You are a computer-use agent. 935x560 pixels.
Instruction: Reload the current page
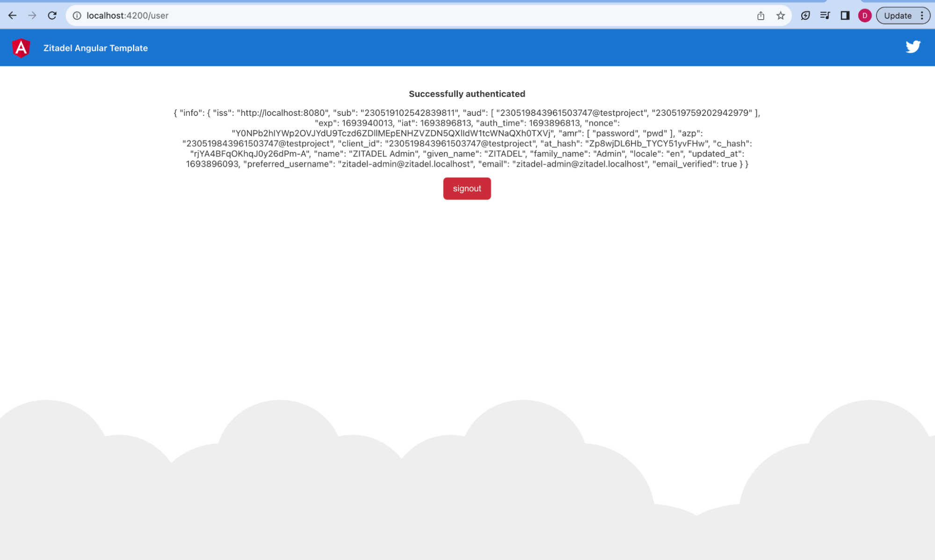point(52,15)
